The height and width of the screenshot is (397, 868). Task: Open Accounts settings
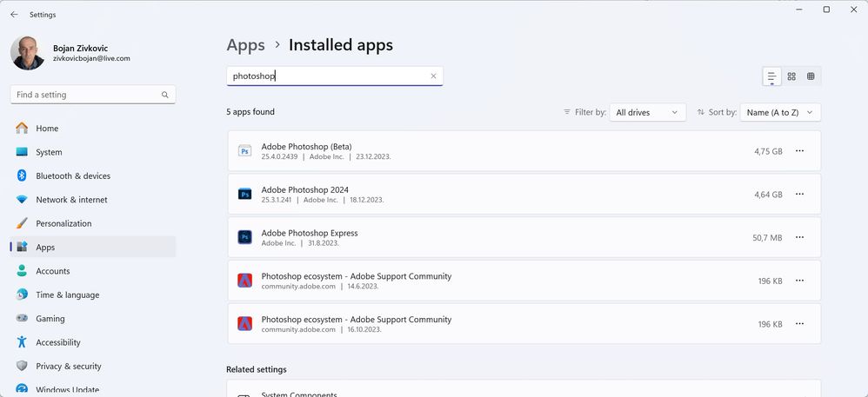tap(93, 271)
